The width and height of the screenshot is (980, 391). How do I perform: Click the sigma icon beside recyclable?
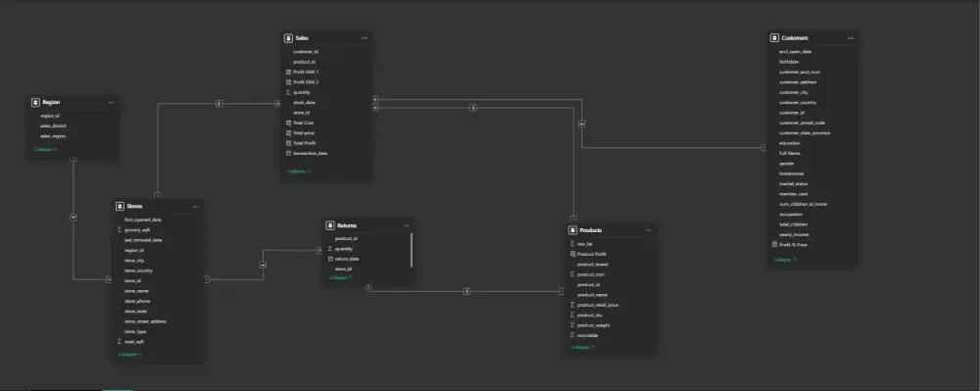click(x=572, y=335)
